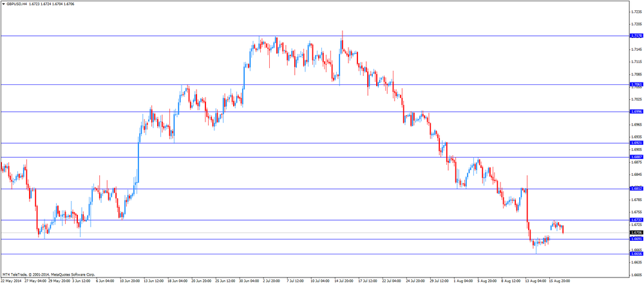Click the 1.6845 price scale value

[636, 175]
